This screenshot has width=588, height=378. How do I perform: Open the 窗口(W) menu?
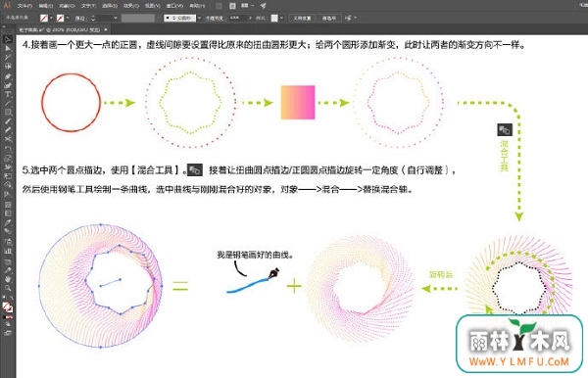[174, 6]
